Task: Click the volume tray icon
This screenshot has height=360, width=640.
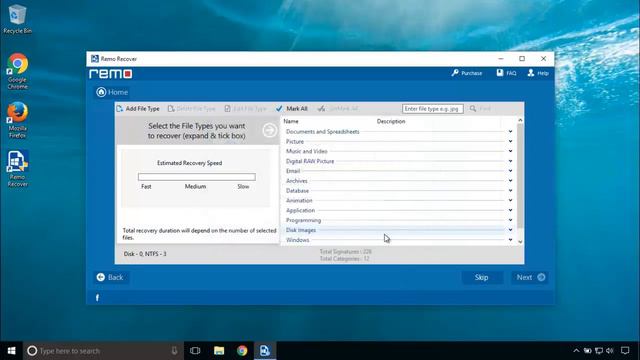Action: 610,351
